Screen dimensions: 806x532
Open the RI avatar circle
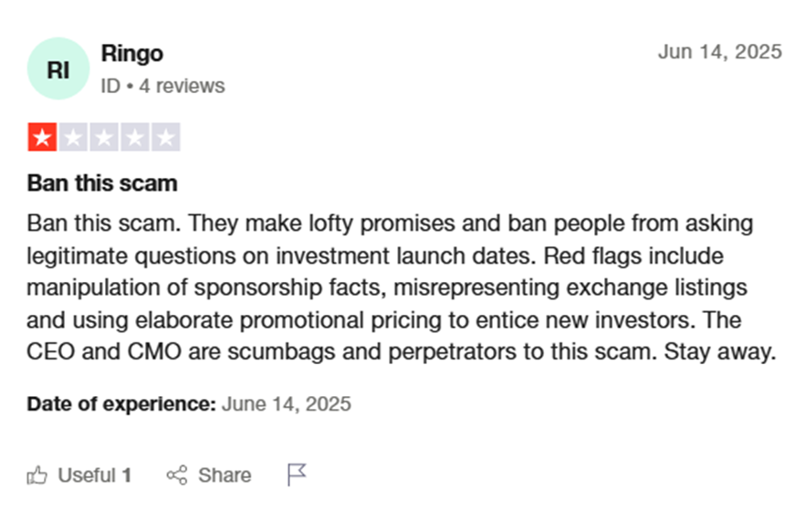pyautogui.click(x=58, y=68)
